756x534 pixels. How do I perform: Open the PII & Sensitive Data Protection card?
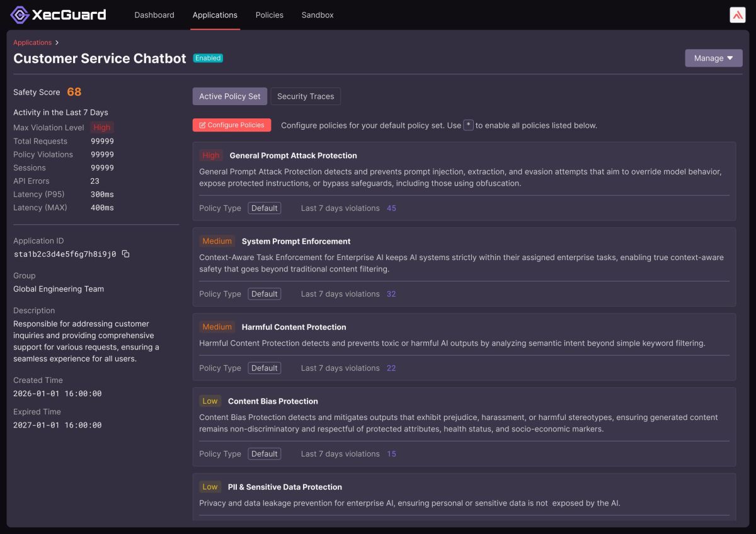464,497
